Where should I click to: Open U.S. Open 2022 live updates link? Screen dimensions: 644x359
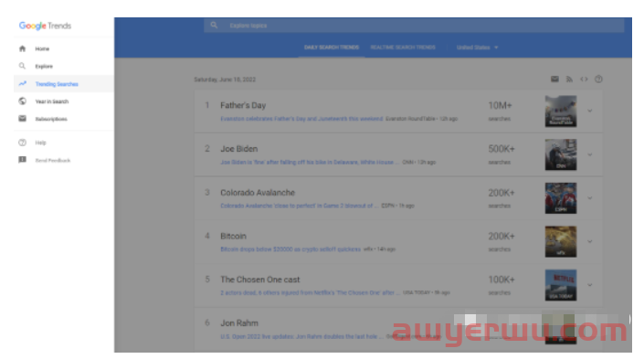point(301,336)
